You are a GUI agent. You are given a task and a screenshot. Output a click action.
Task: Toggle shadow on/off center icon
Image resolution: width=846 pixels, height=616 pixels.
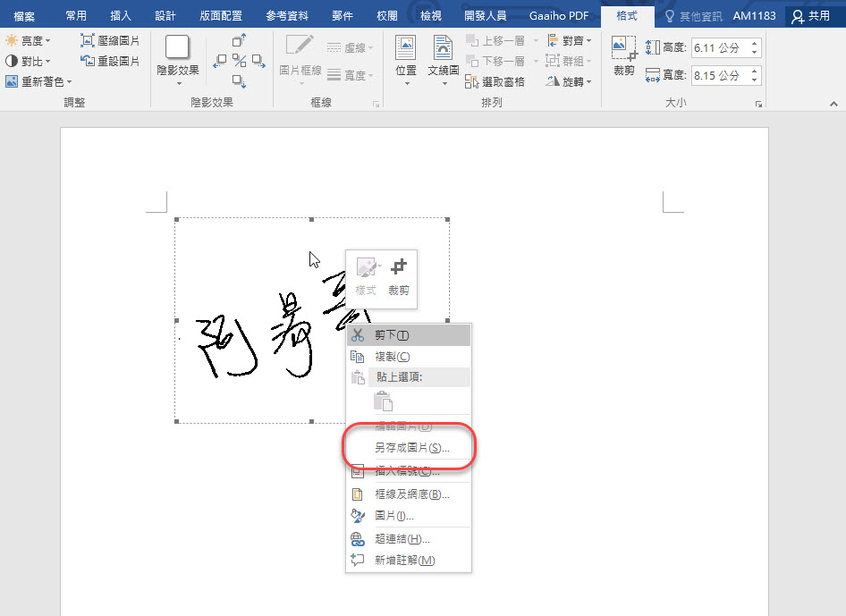pos(239,61)
